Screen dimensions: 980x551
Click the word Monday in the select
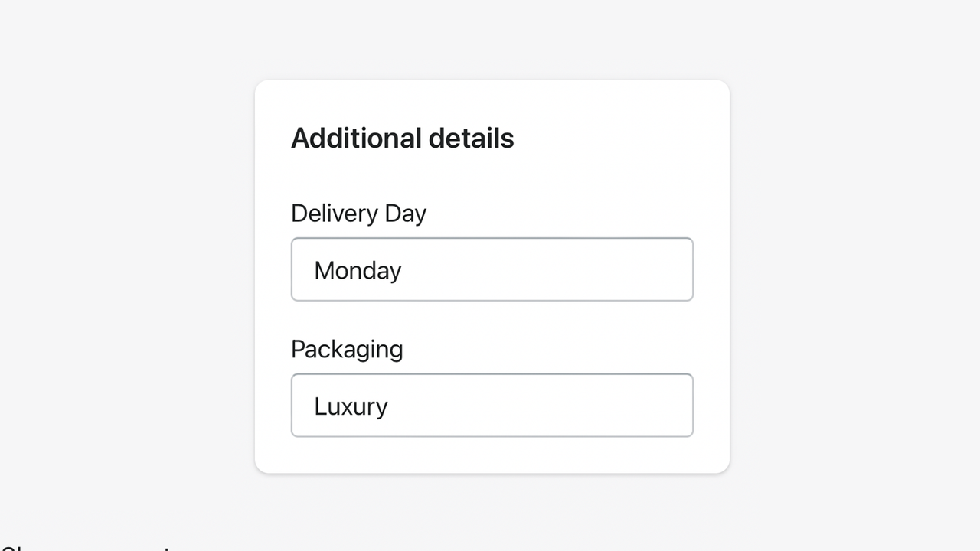358,270
